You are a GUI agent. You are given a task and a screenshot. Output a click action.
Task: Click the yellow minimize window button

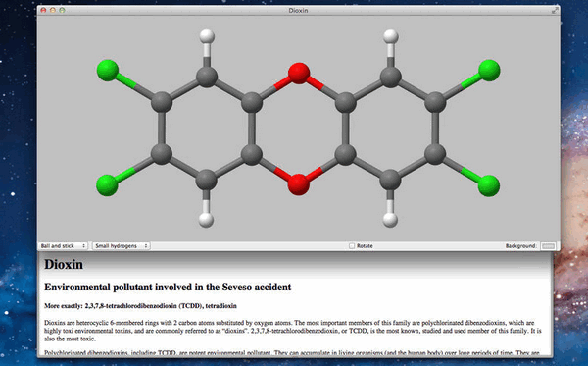point(53,10)
